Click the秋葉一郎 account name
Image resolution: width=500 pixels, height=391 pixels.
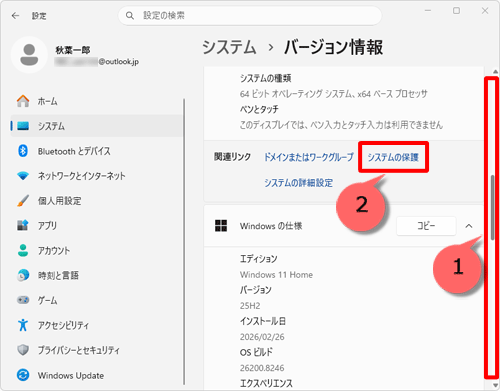click(x=73, y=50)
